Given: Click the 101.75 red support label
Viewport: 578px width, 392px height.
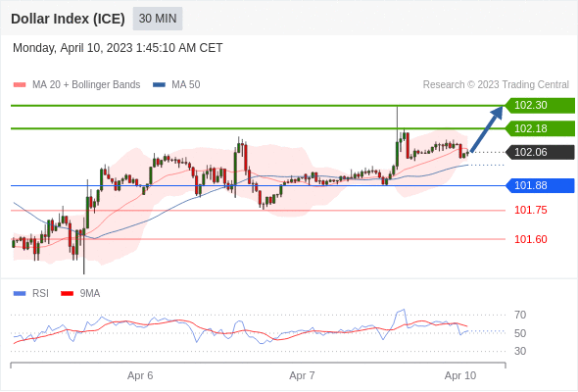Looking at the screenshot, I should (531, 210).
